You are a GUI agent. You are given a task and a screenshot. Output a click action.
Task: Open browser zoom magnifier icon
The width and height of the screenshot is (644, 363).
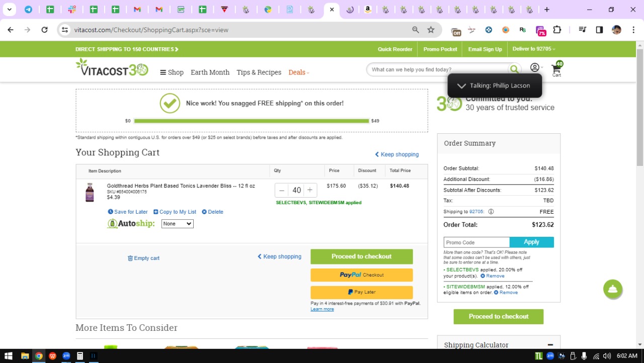pos(416,30)
